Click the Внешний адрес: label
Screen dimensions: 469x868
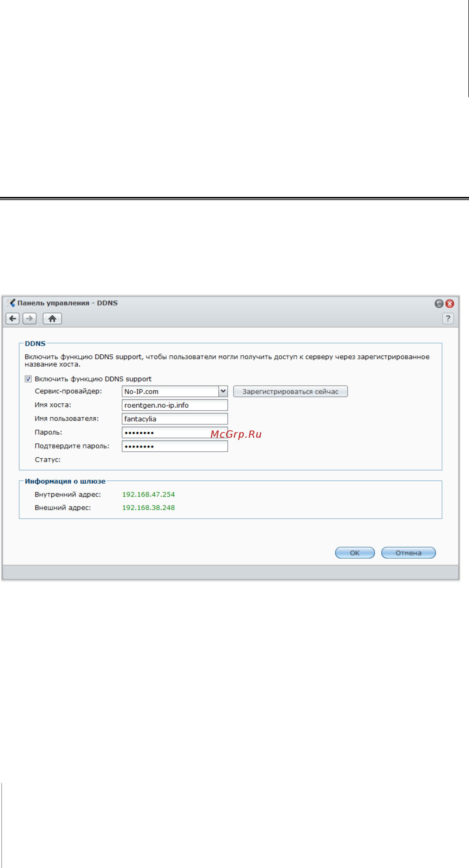63,507
